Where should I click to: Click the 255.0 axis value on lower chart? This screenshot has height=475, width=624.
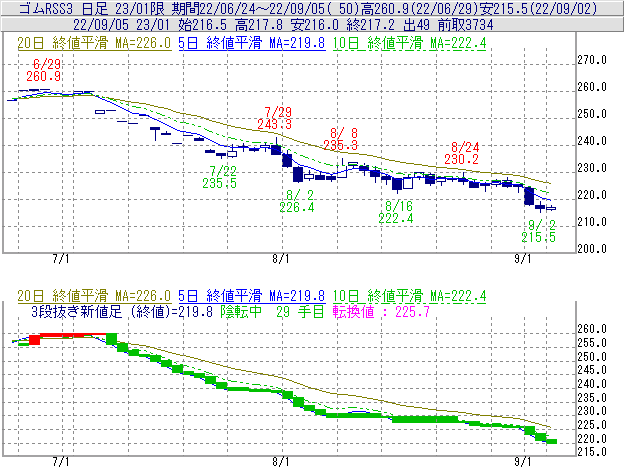[592, 343]
